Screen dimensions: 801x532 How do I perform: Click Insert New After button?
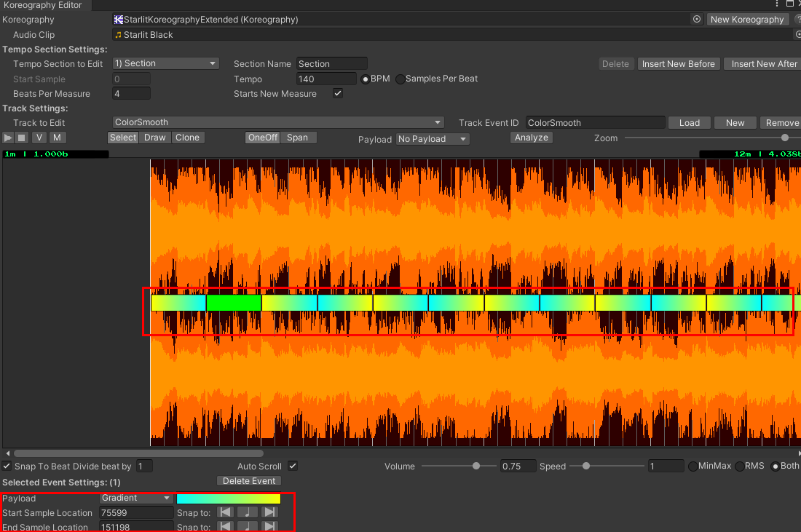coord(763,64)
